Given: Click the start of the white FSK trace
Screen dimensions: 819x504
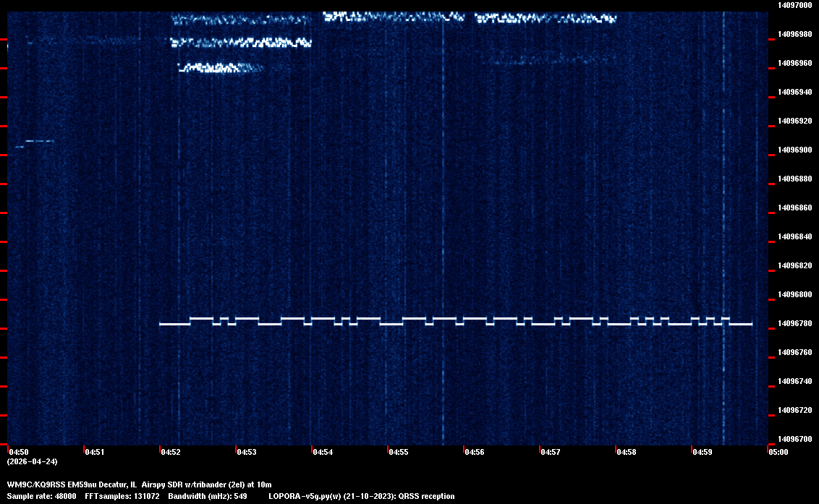Looking at the screenshot, I should [162, 324].
